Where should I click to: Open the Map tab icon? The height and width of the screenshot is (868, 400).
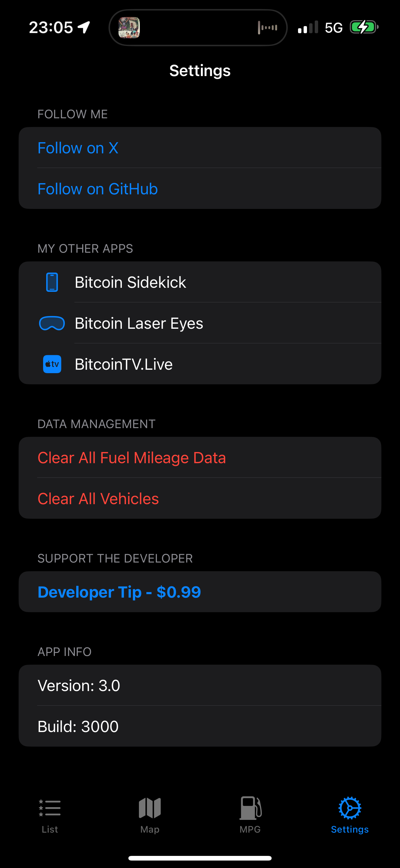pyautogui.click(x=150, y=808)
